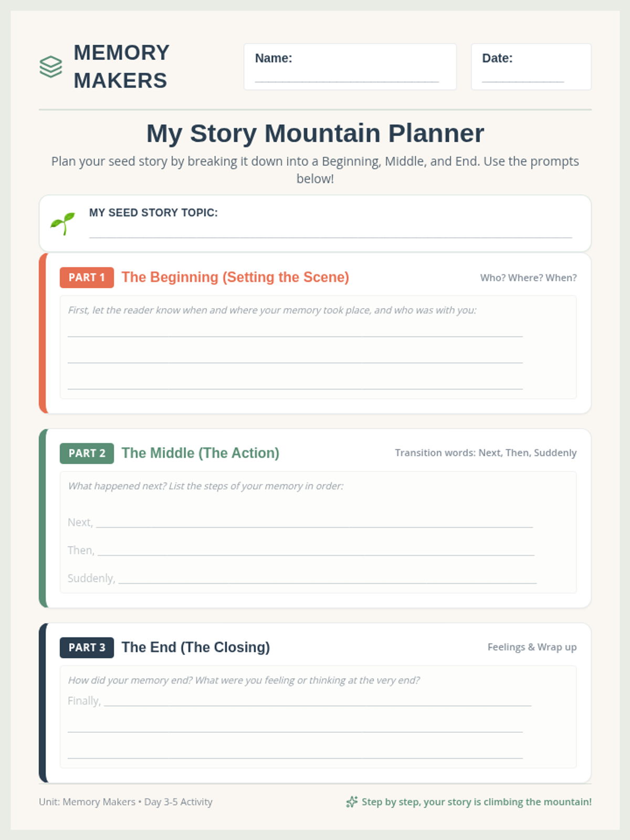The height and width of the screenshot is (840, 630).
Task: Click 'The Middle (The Action)' heading
Action: 201,453
